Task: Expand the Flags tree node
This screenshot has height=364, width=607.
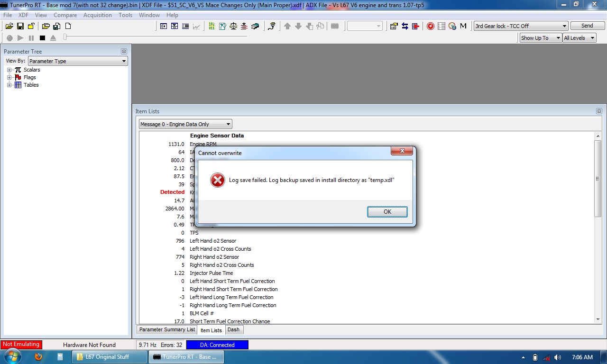Action: [9, 77]
